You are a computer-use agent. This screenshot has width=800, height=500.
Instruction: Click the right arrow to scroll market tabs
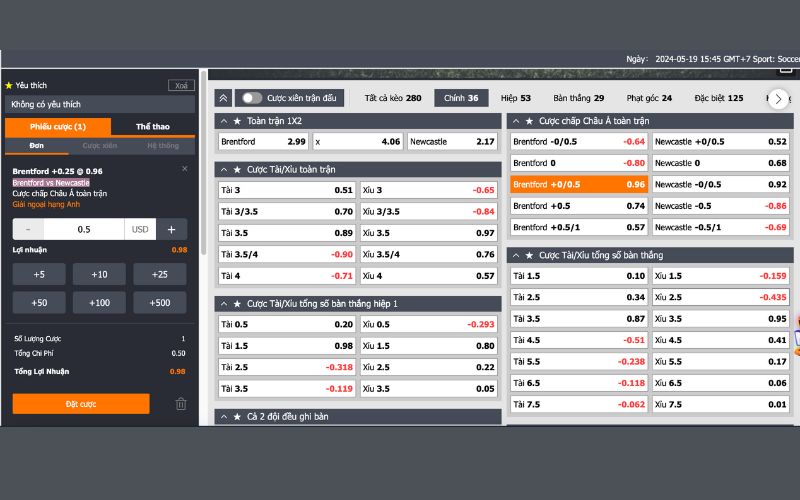[x=779, y=99]
